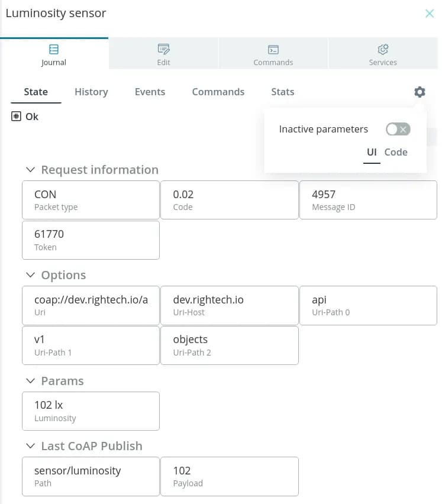Click the settings gear icon
Image resolution: width=442 pixels, height=504 pixels.
(x=420, y=92)
